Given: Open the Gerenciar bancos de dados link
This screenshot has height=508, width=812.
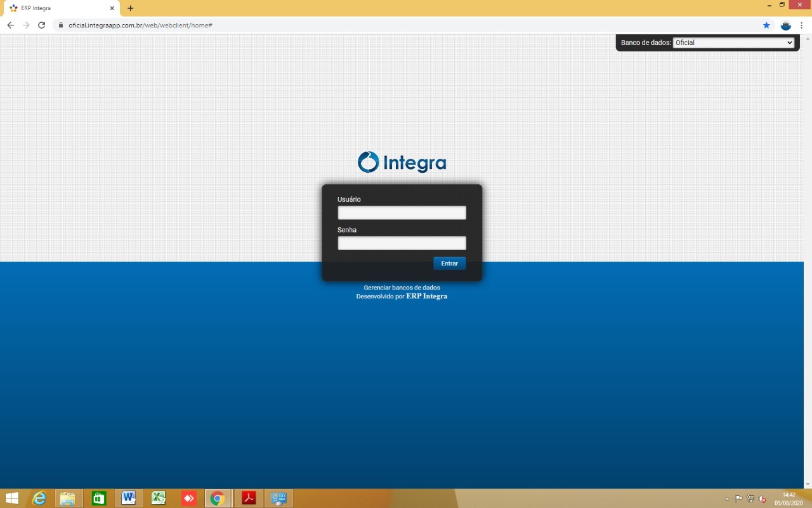Looking at the screenshot, I should [x=402, y=288].
